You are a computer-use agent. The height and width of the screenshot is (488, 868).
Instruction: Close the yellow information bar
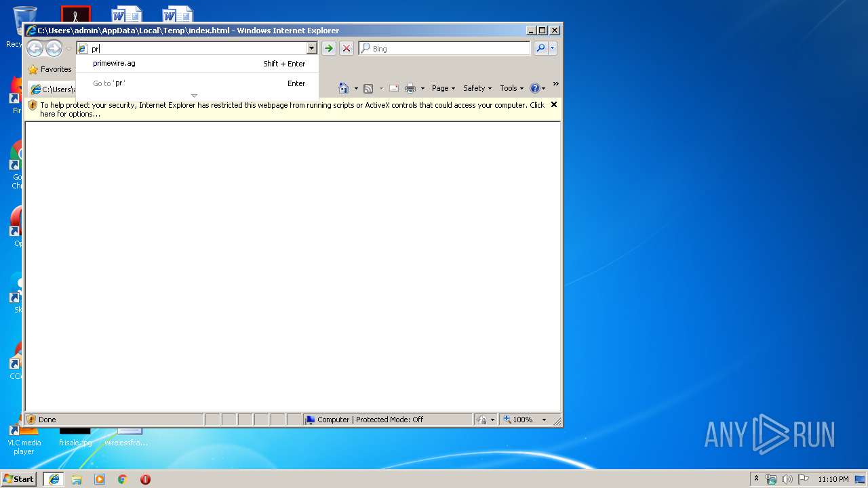point(554,104)
